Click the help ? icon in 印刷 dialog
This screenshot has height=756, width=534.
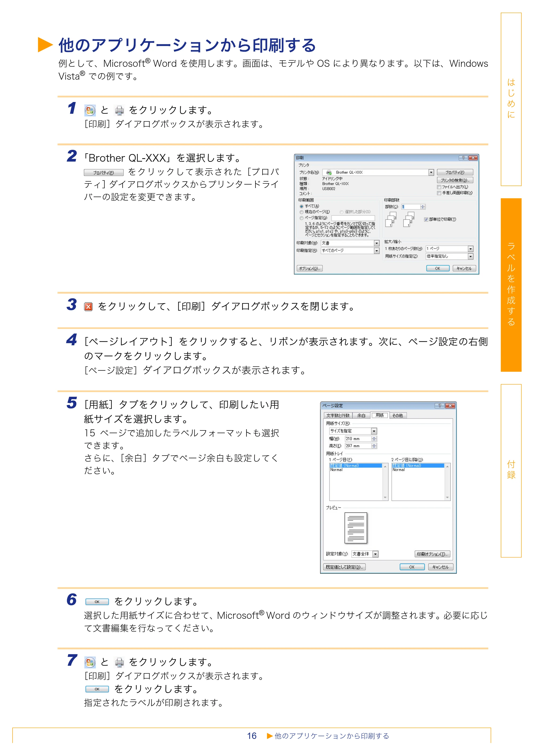click(x=463, y=158)
